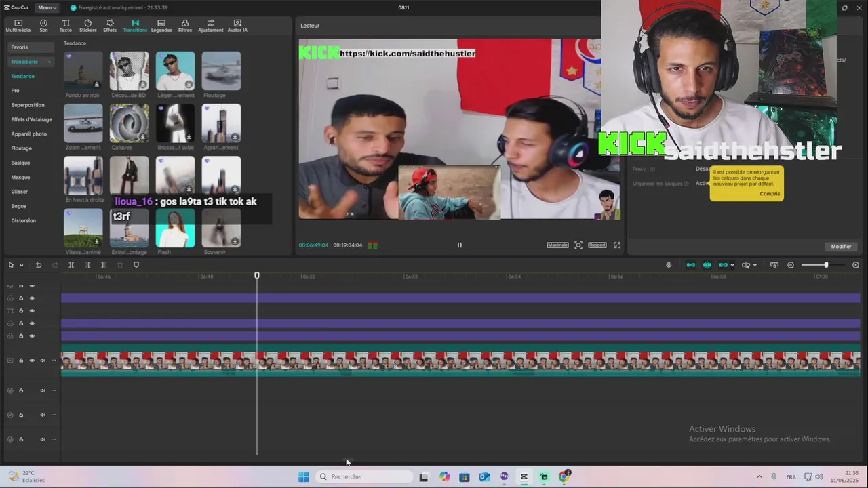Open Chrome from the taskbar
Image resolution: width=868 pixels, height=488 pixels.
point(564,476)
